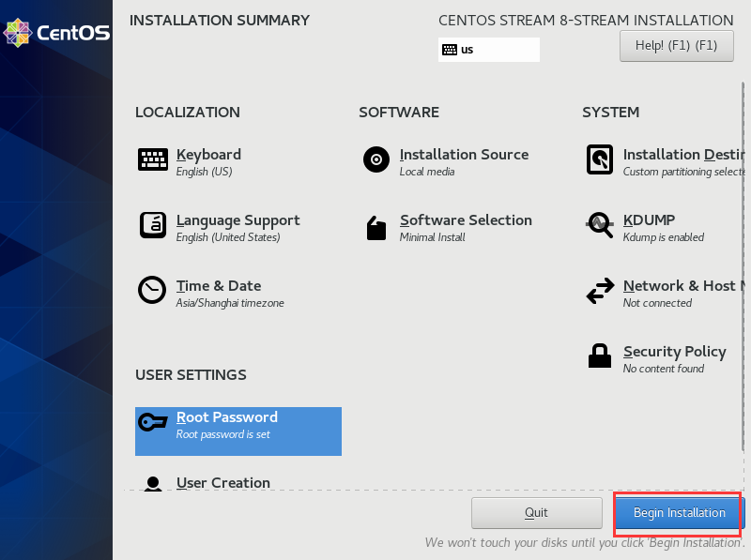Click the 'Root password is set' text
The image size is (751, 560).
pos(223,434)
